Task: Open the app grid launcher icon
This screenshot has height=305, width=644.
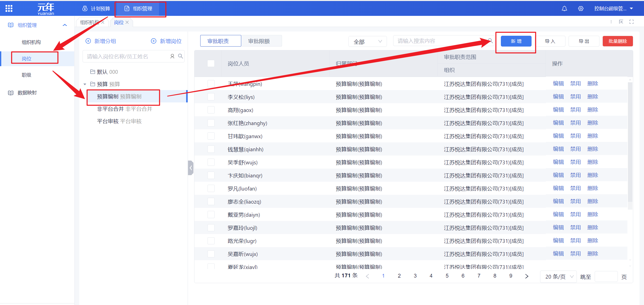Action: [x=9, y=9]
